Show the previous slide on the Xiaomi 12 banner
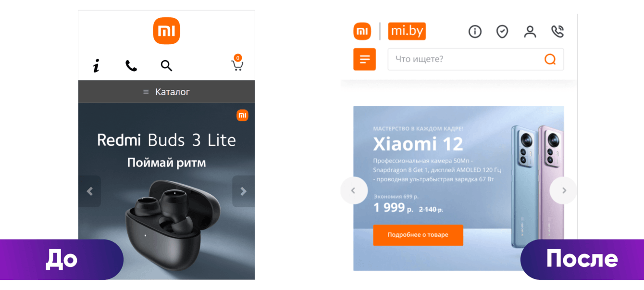 coord(354,190)
